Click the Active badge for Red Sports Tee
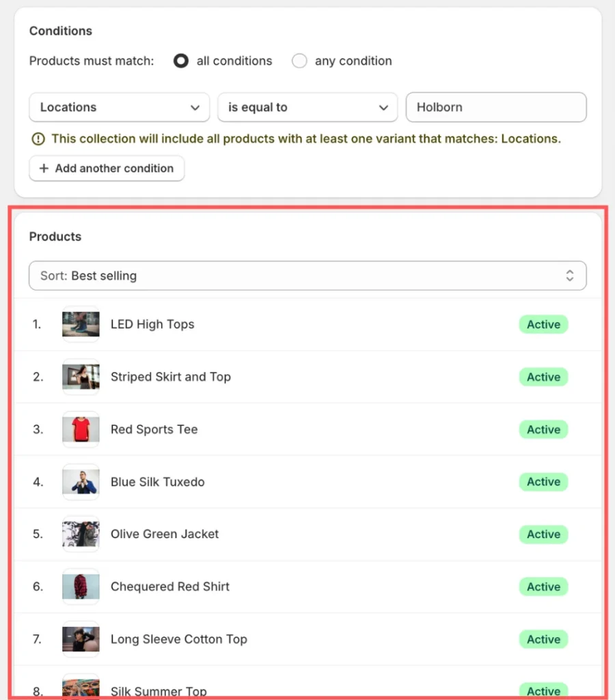615x700 pixels. (543, 429)
